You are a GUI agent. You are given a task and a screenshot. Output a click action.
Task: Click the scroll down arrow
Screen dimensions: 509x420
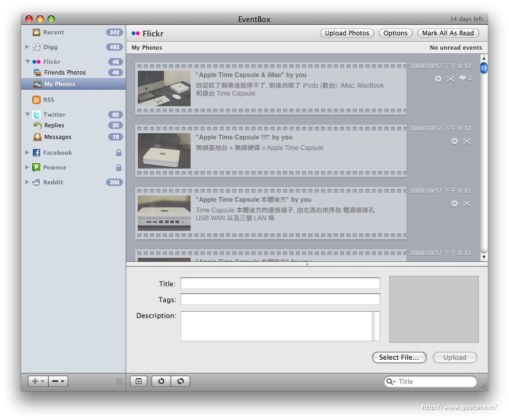click(x=484, y=257)
